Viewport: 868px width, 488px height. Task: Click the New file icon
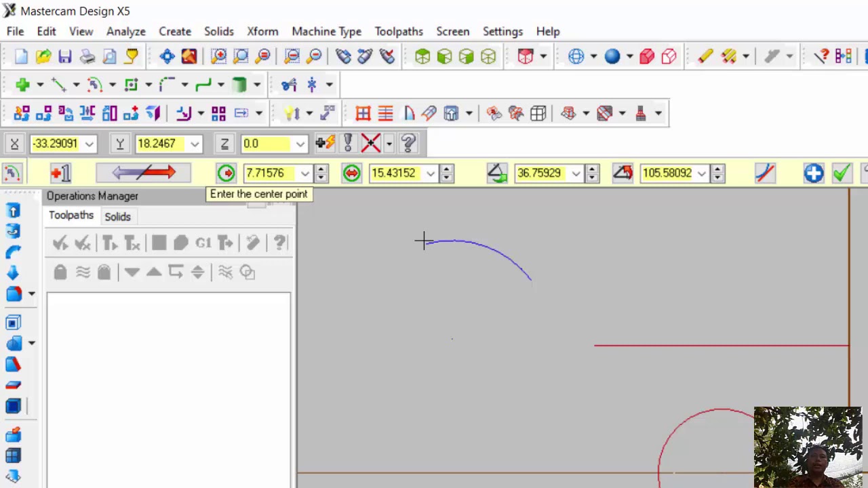[x=21, y=56]
